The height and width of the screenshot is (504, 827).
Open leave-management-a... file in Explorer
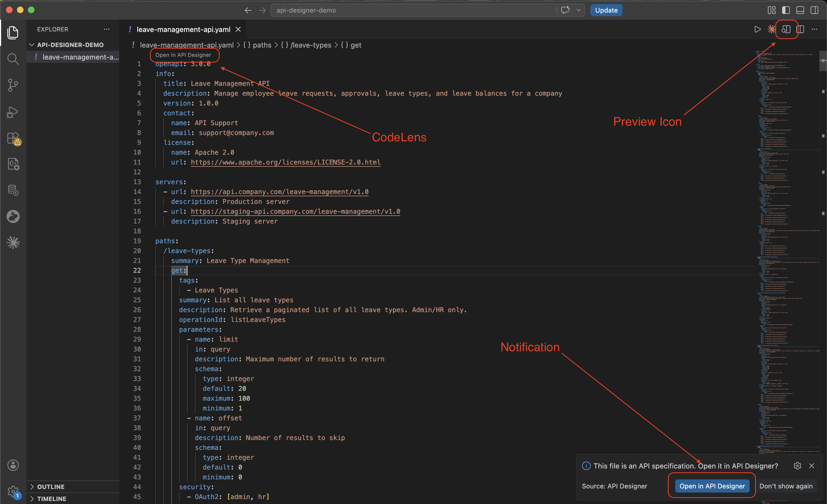coord(73,57)
